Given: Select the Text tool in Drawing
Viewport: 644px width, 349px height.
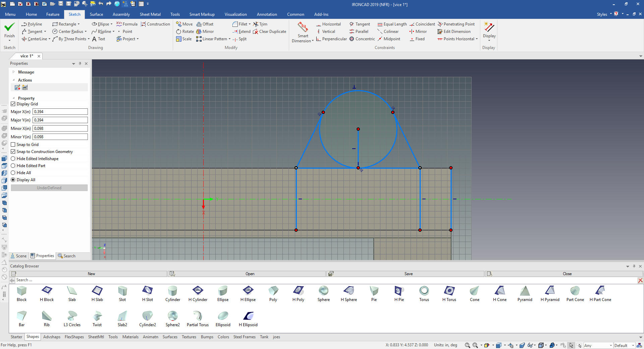Looking at the screenshot, I should 99,39.
